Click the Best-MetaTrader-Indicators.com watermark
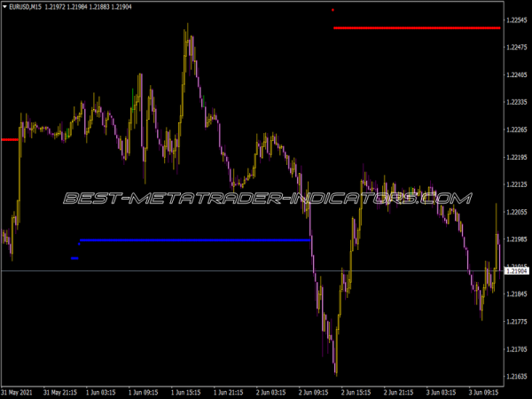Image resolution: width=532 pixels, height=399 pixels. [266, 198]
